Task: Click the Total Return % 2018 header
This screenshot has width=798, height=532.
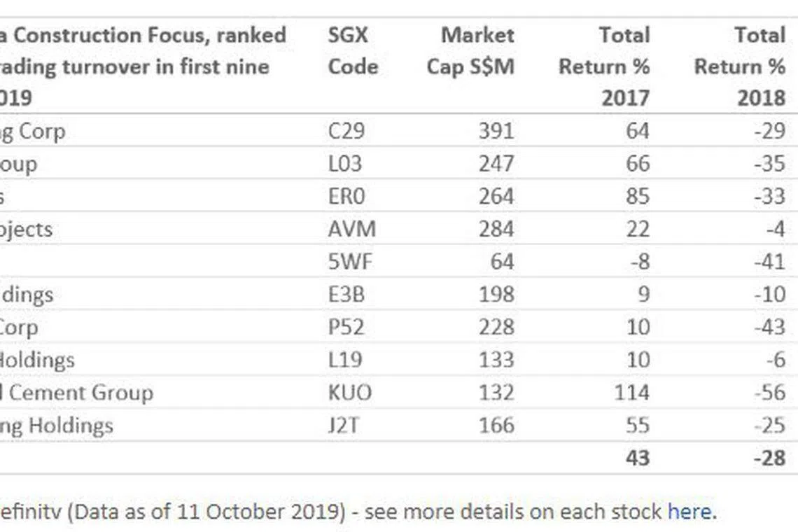Action: [739, 66]
